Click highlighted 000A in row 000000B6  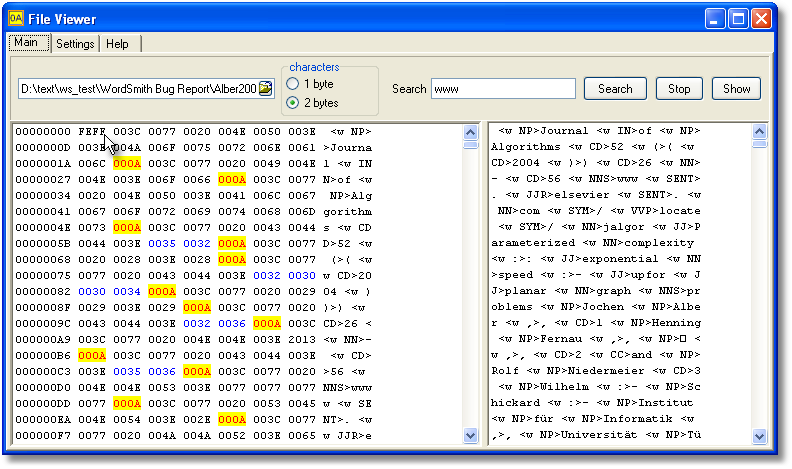pyautogui.click(x=92, y=355)
